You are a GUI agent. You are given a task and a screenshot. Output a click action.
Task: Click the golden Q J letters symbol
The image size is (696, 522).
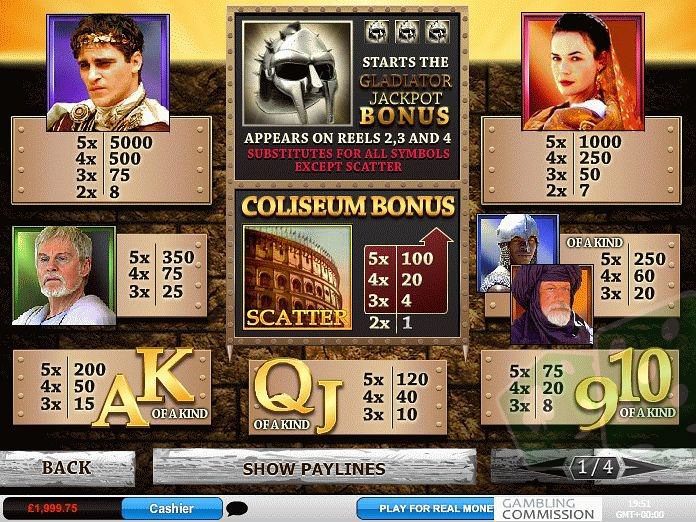[x=297, y=396]
